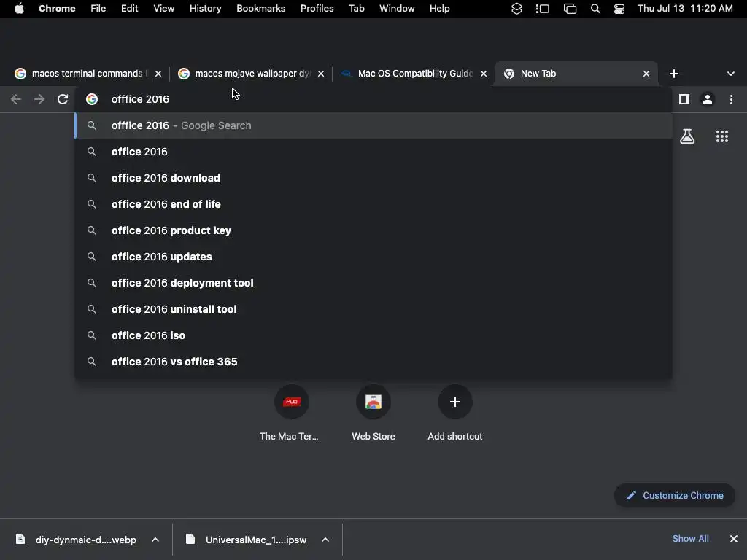This screenshot has width=747, height=560.
Task: Open the Edit menu
Action: pos(129,9)
